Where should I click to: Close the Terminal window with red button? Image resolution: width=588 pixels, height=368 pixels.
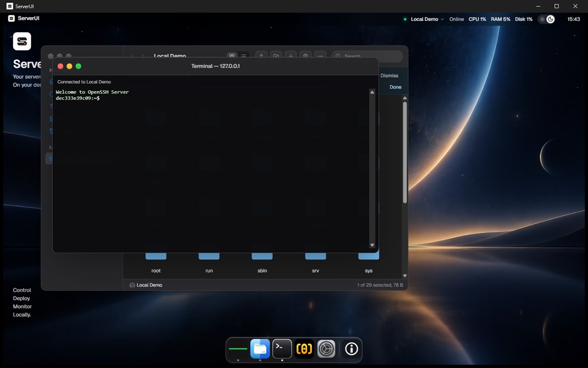[x=60, y=66]
